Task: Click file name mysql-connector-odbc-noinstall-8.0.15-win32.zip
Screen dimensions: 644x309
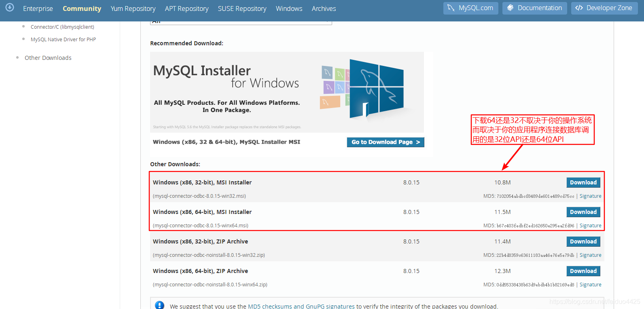Action: [209, 255]
